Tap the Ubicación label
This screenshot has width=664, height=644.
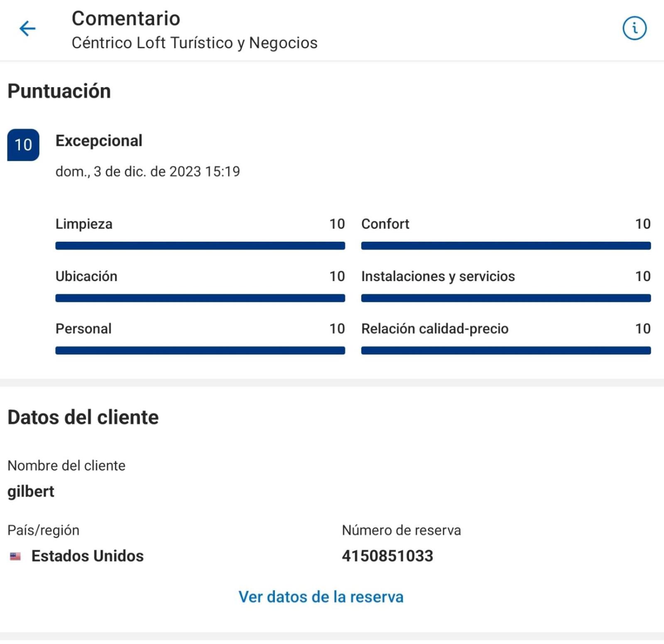click(x=86, y=276)
